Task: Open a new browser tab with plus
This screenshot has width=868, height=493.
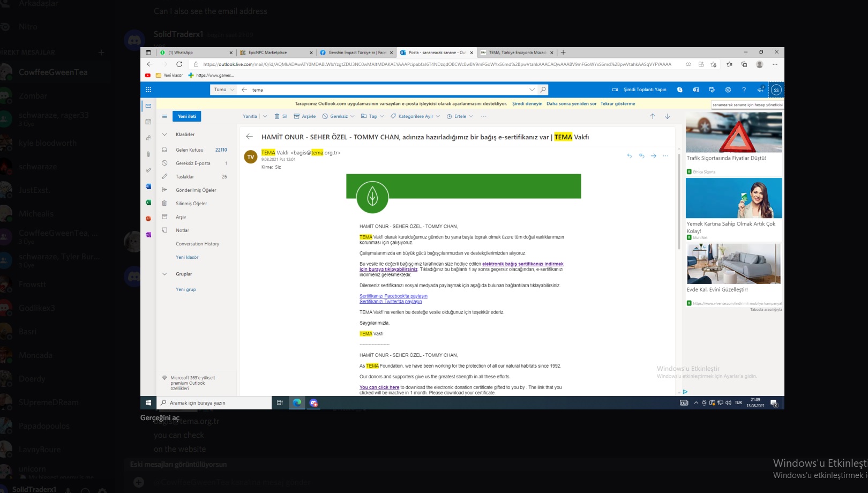Action: pyautogui.click(x=563, y=53)
